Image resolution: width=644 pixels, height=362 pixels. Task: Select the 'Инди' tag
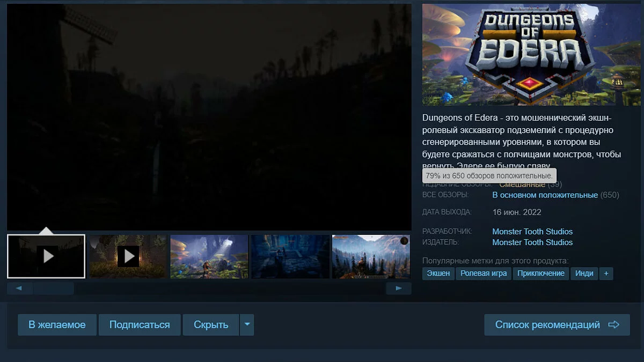click(x=584, y=274)
